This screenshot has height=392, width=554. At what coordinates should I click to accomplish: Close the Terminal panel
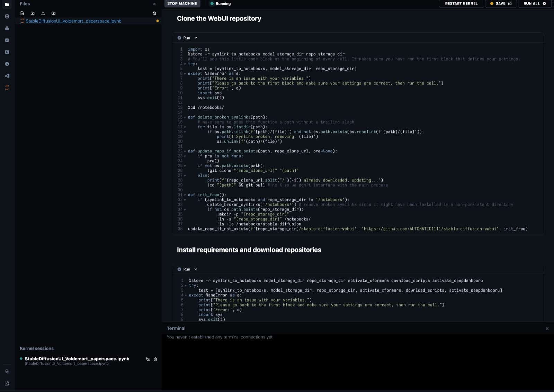click(547, 328)
